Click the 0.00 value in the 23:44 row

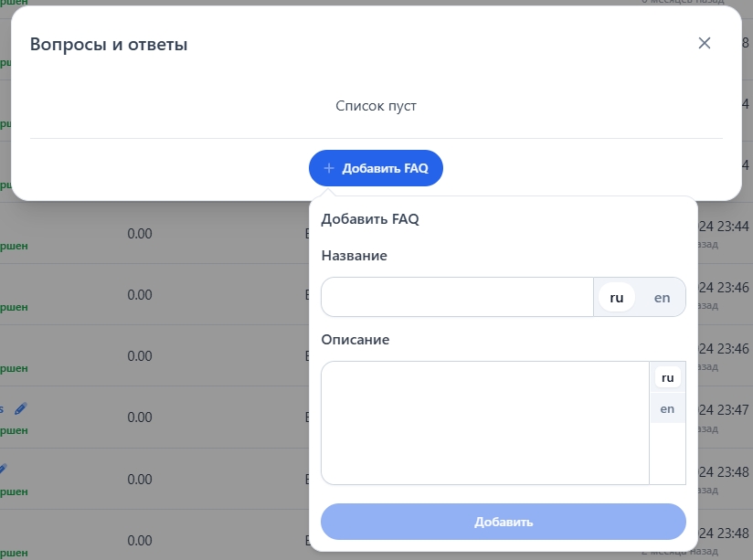140,233
